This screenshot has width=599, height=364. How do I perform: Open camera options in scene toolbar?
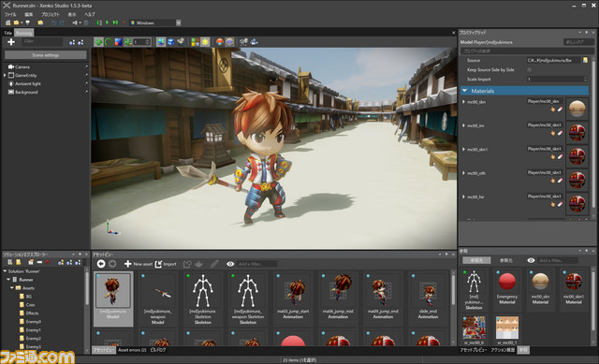coord(181,42)
